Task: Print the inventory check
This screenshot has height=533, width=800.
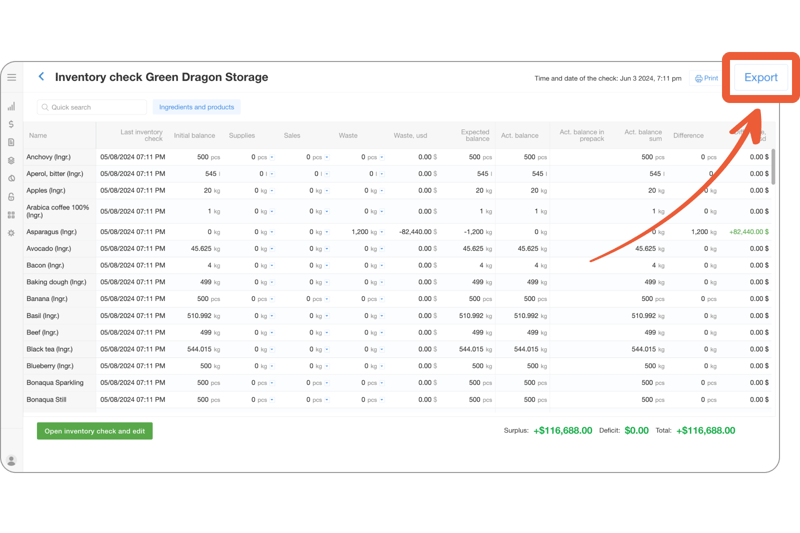Action: [x=706, y=78]
